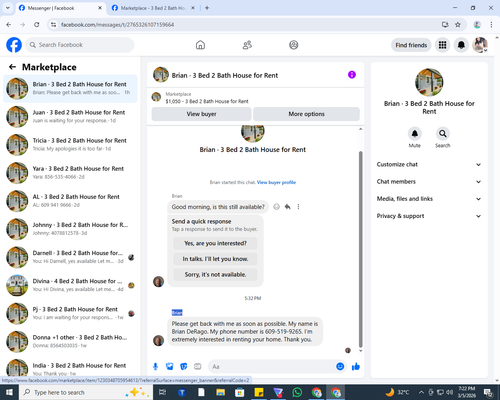The width and height of the screenshot is (500, 400).
Task: Open Darnell's house rental conversation
Action: (70, 257)
